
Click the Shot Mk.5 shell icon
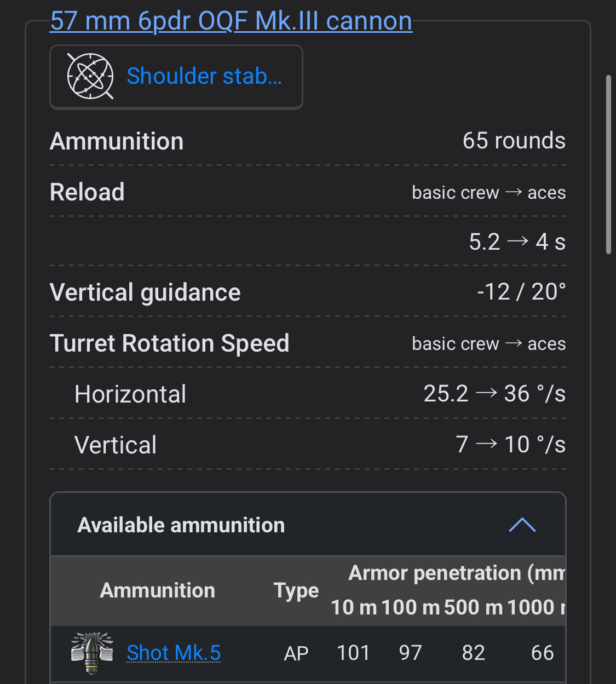pyautogui.click(x=92, y=652)
